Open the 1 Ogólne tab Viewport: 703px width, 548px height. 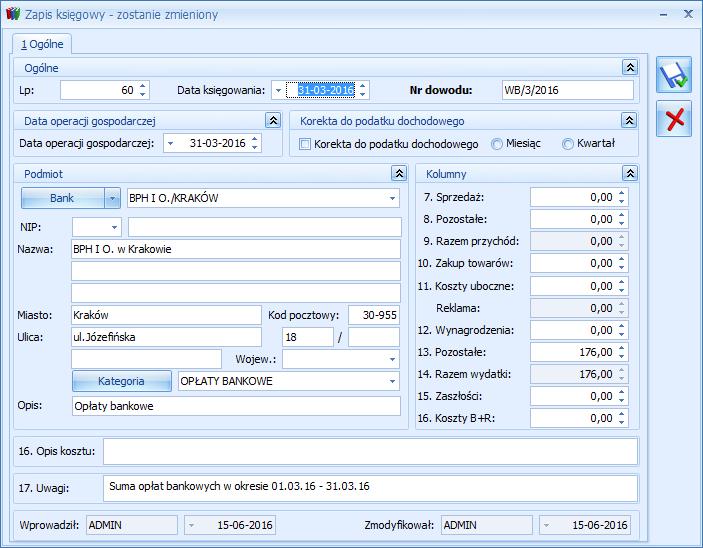point(42,44)
